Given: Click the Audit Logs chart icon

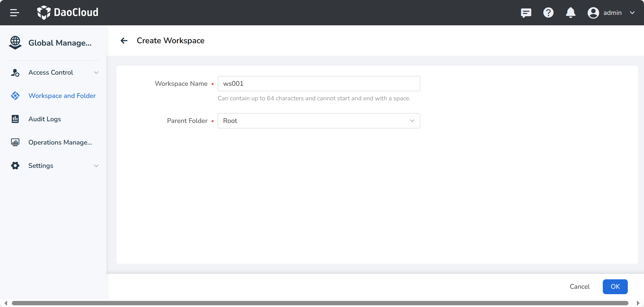Looking at the screenshot, I should tap(15, 119).
